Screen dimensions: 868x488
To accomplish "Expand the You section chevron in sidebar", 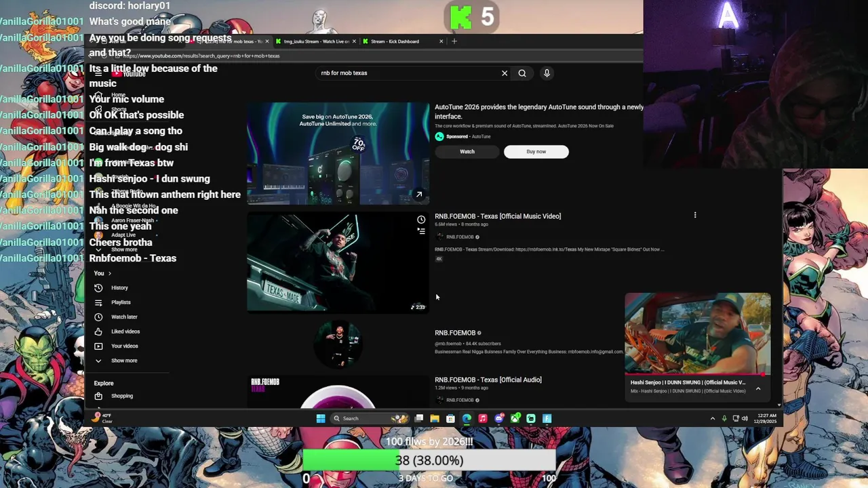I will (109, 273).
